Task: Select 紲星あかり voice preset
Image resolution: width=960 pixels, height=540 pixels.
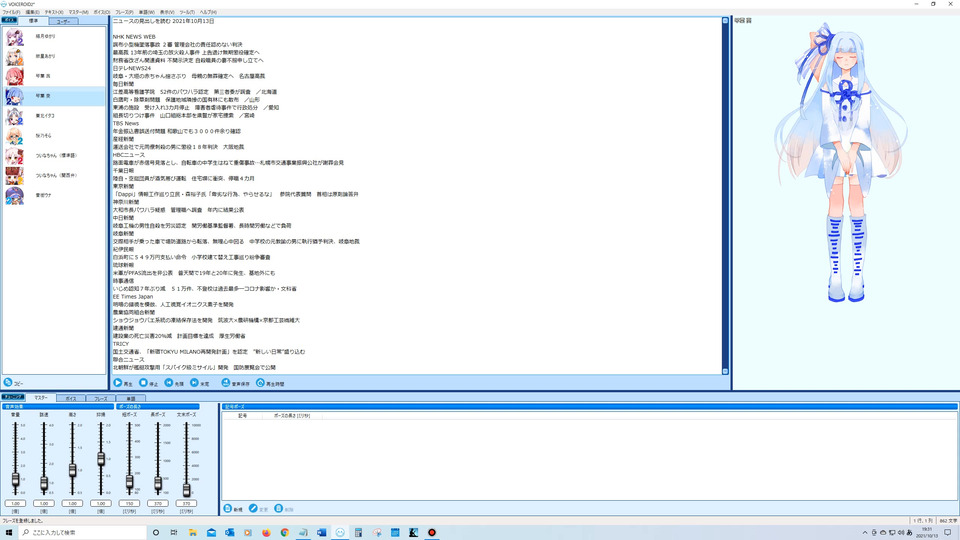Action: (x=54, y=56)
